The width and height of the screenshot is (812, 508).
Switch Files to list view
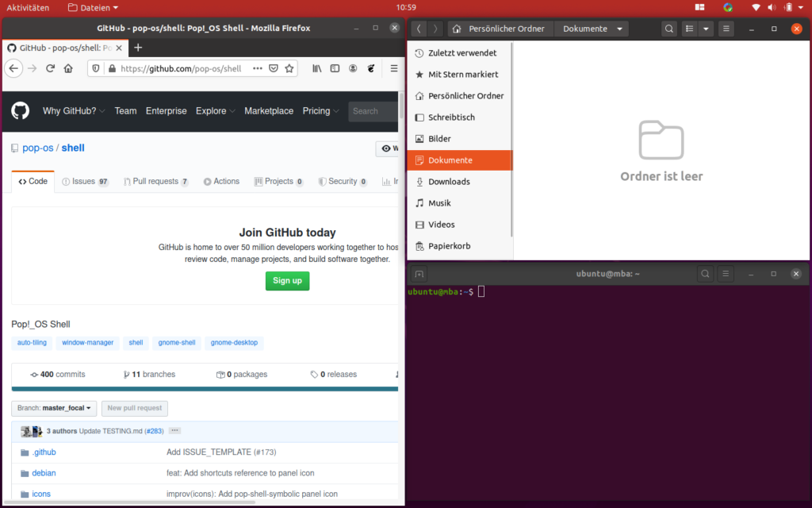click(x=689, y=29)
